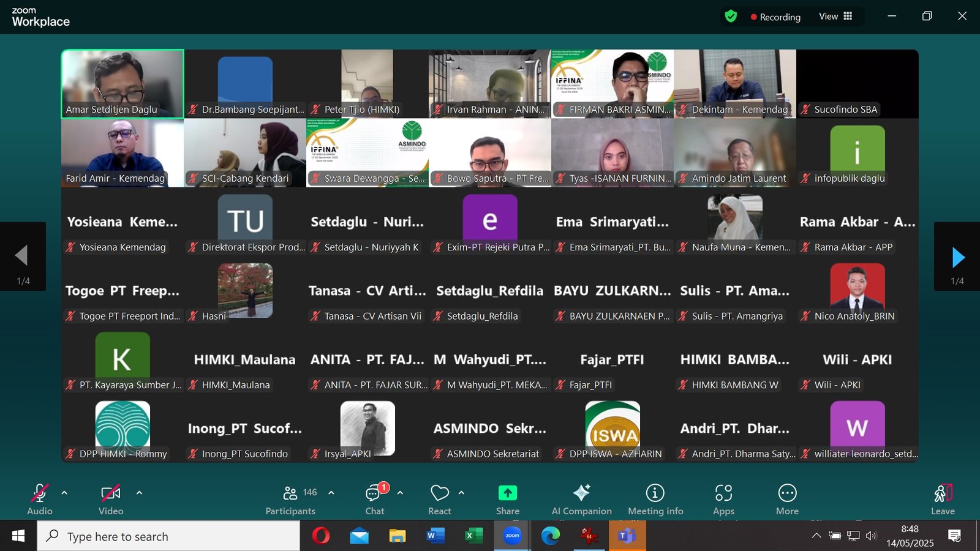Go to next gallery page arrow
This screenshot has width=980, height=551.
(x=957, y=257)
